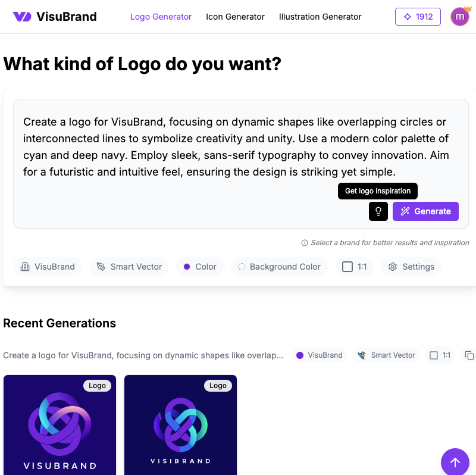This screenshot has height=475, width=476.
Task: Click the credits sparkle 1912 button
Action: [418, 17]
